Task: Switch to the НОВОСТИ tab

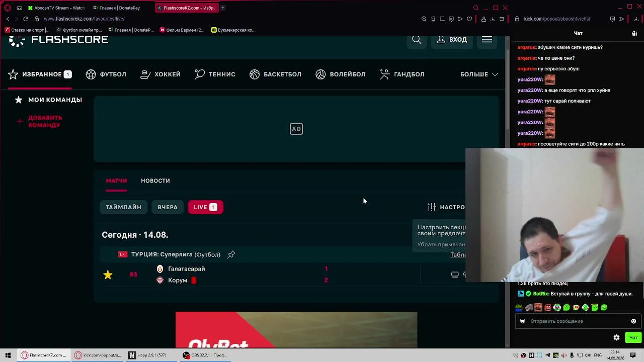Action: point(155,181)
